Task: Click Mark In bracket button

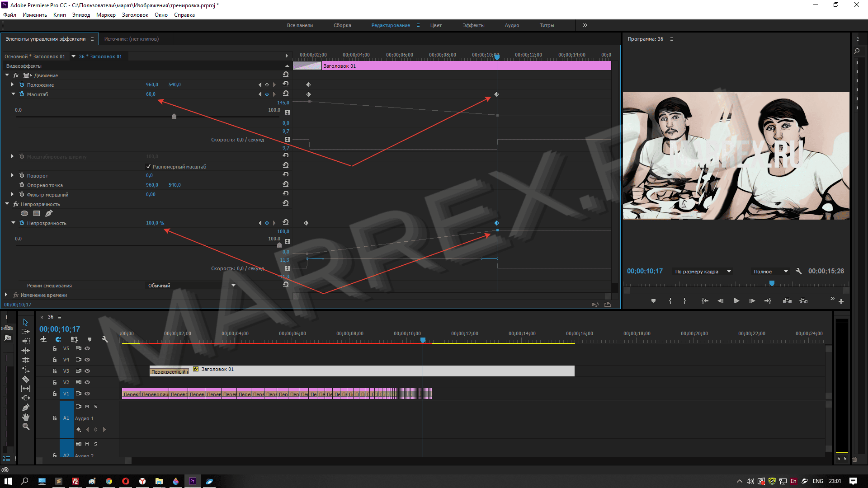Action: point(670,301)
